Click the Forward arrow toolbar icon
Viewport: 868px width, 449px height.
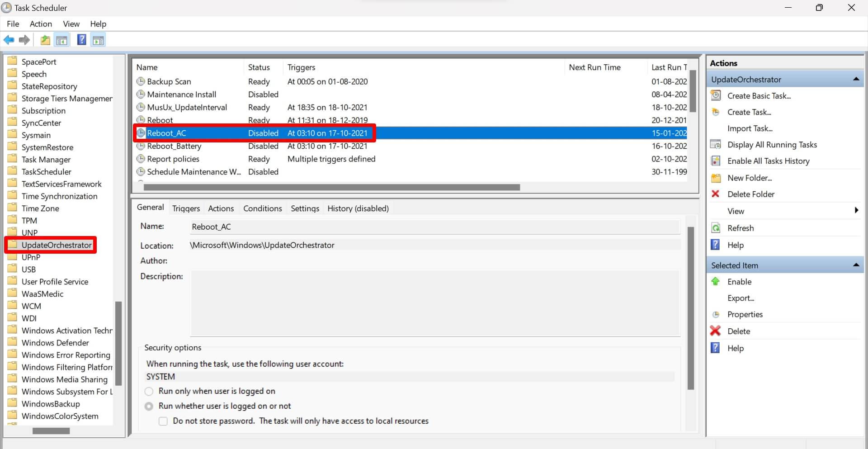click(x=24, y=40)
